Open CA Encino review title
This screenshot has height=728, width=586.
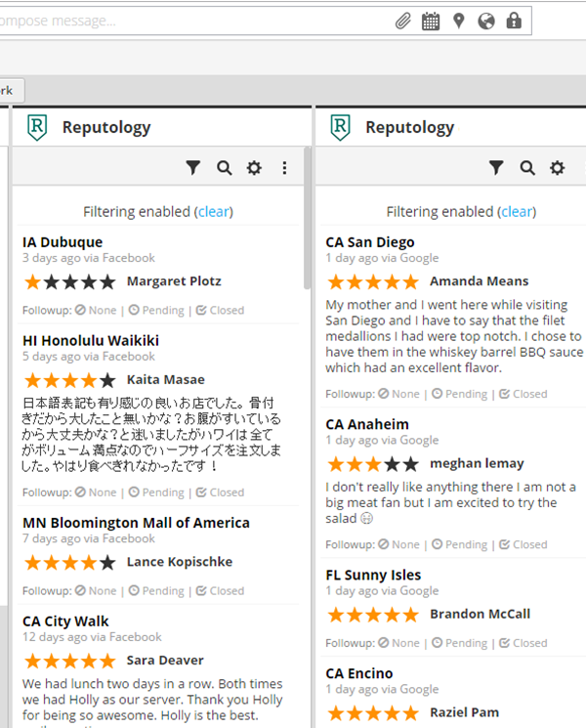click(x=359, y=673)
